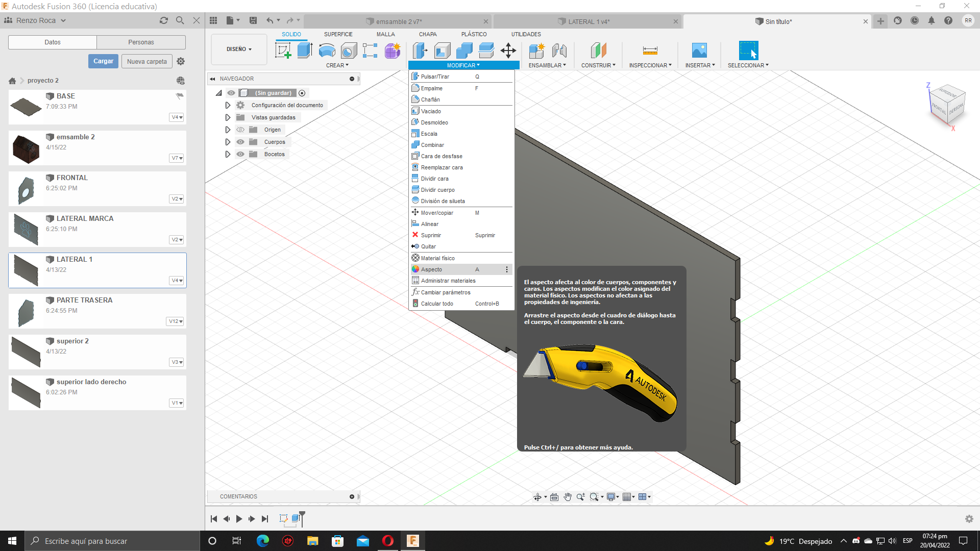Image resolution: width=980 pixels, height=551 pixels.
Task: Activate the Sin guardar component radio button
Action: coord(302,93)
